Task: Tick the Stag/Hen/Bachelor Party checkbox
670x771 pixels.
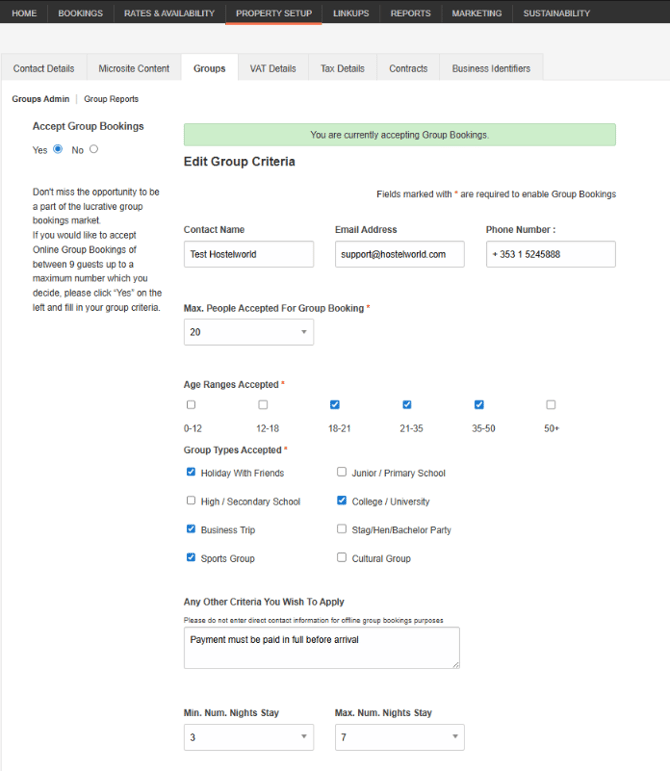Action: [x=342, y=529]
